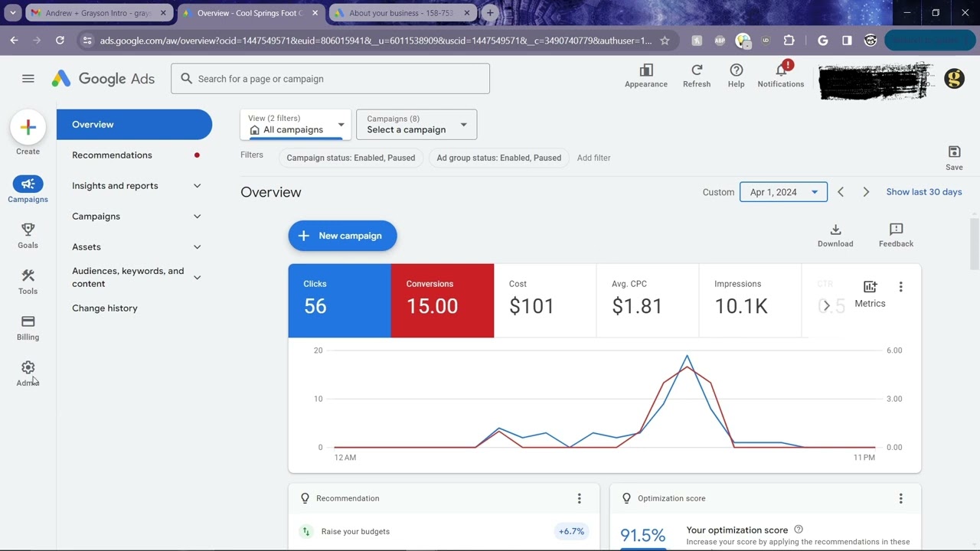This screenshot has width=980, height=551.
Task: Open the Select a campaign dropdown
Action: click(416, 125)
